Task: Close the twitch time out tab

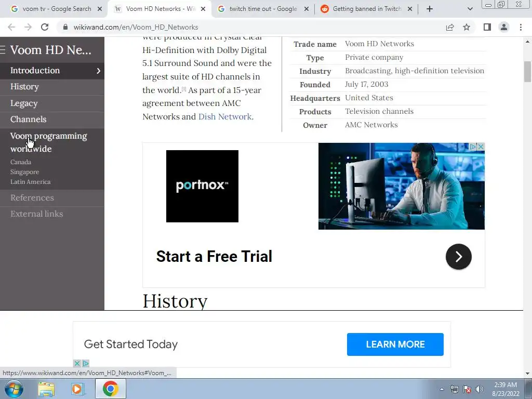Action: point(307,9)
